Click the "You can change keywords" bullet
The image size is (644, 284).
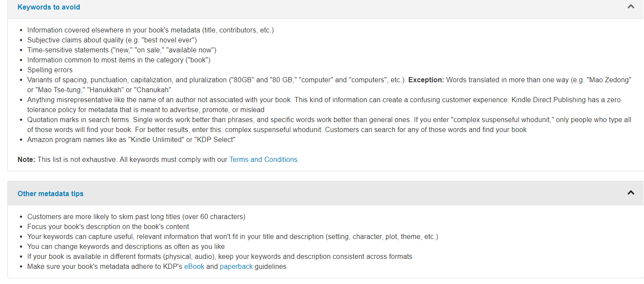click(126, 247)
